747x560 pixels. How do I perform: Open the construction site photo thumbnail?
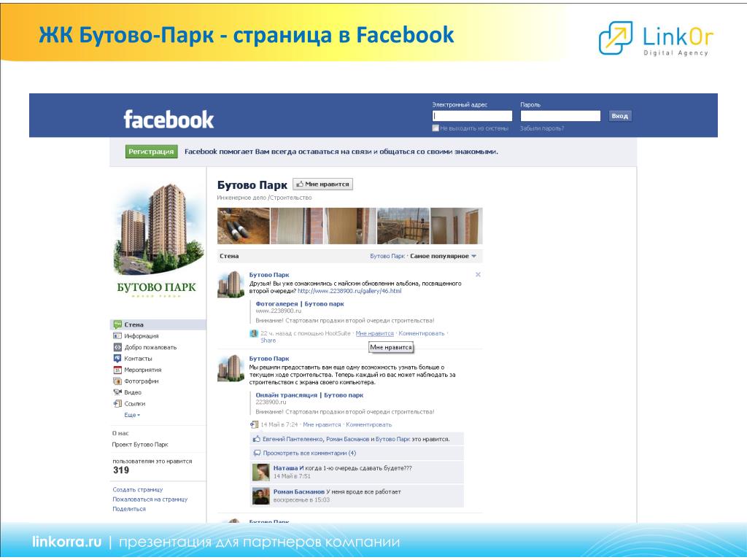pos(403,226)
